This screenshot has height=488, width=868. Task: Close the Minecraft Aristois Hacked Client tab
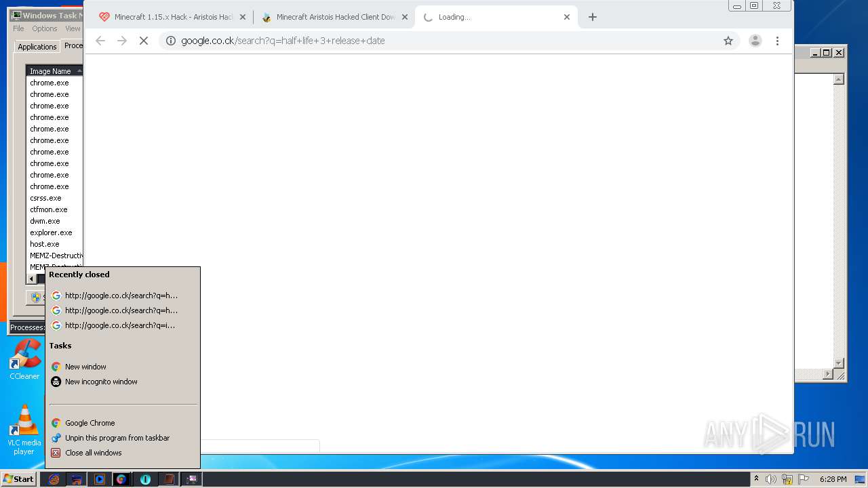[405, 17]
